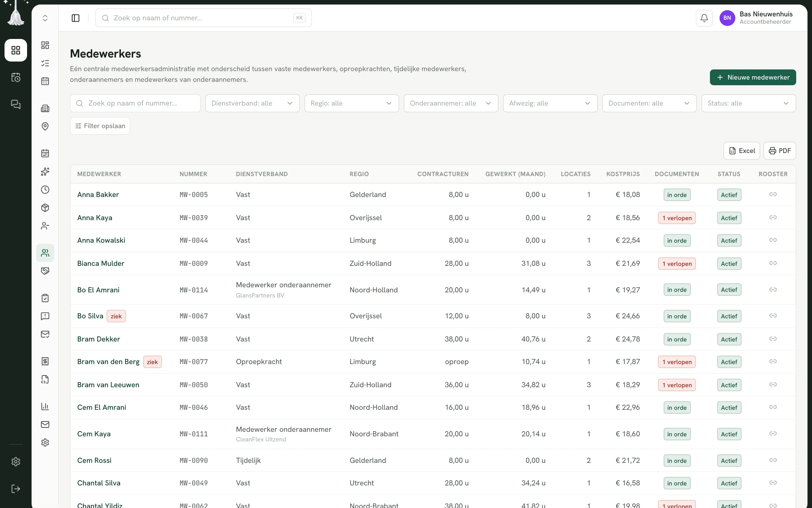Open the Documenten filter dropdown
Image resolution: width=812 pixels, height=508 pixels.
point(649,103)
